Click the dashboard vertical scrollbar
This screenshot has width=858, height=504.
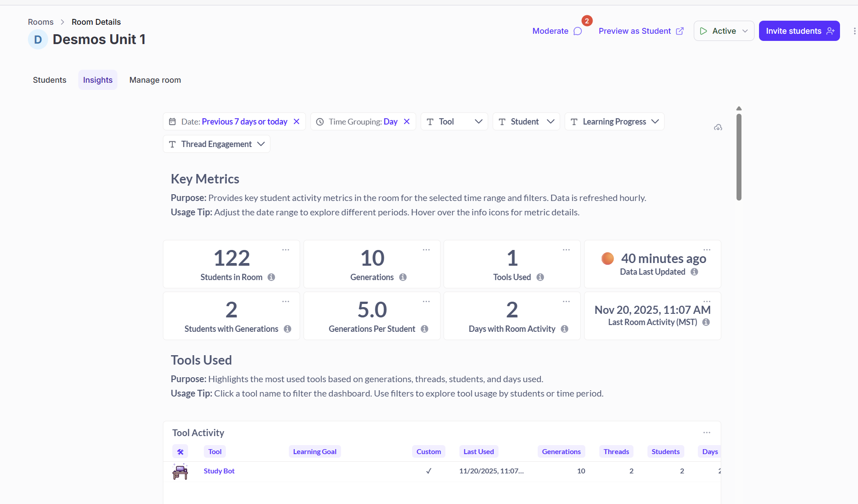[739, 156]
